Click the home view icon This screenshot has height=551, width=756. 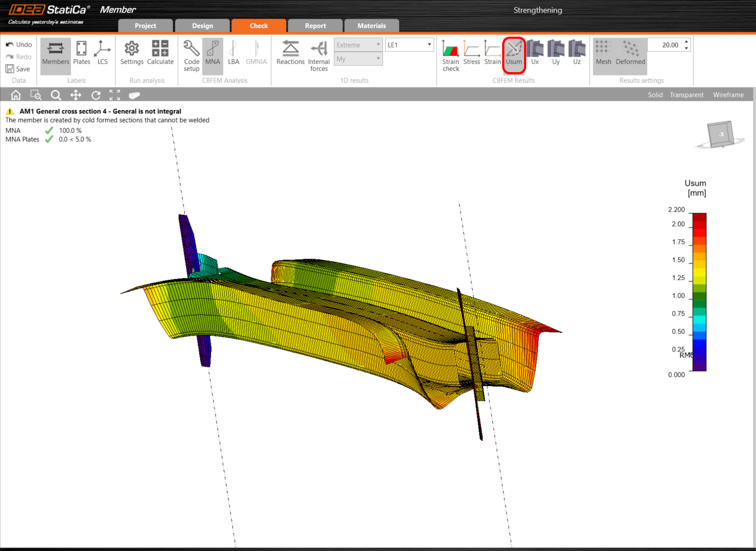click(16, 95)
